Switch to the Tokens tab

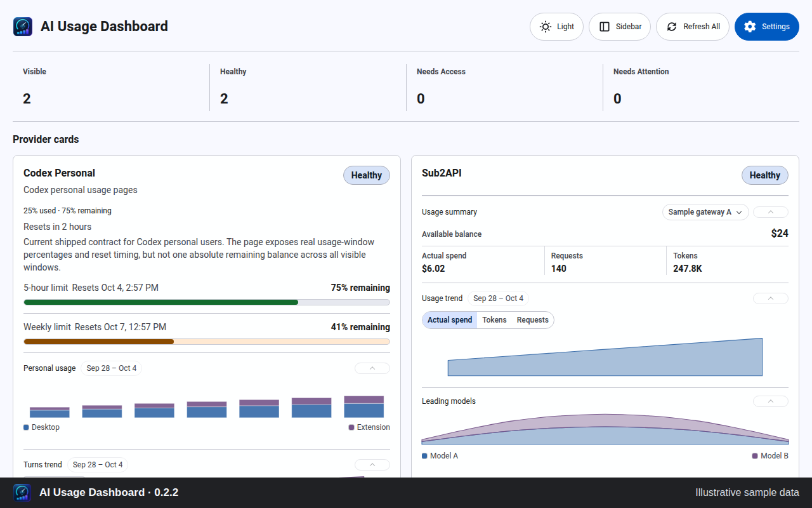pos(494,320)
